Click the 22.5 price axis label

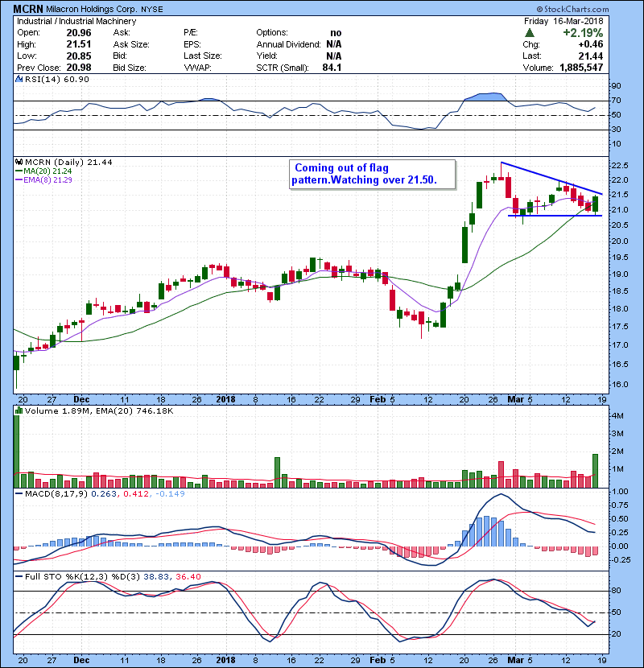(620, 165)
